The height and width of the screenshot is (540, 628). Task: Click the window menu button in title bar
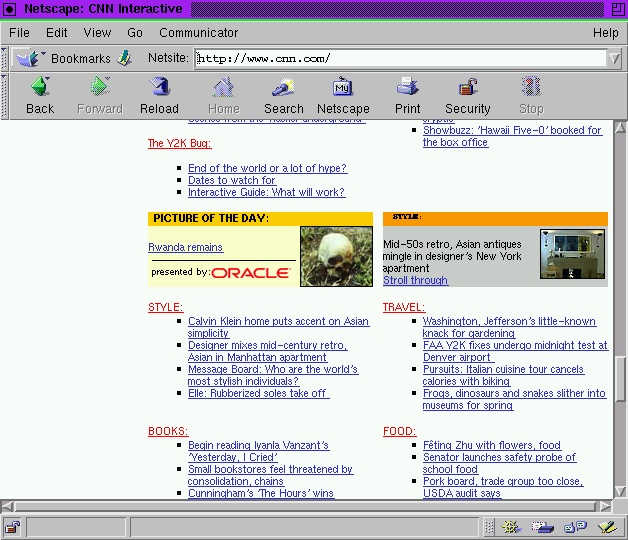click(9, 9)
